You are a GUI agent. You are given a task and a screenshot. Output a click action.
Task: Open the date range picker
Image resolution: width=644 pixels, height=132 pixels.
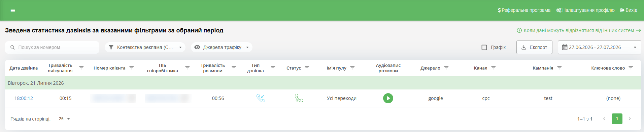click(599, 47)
